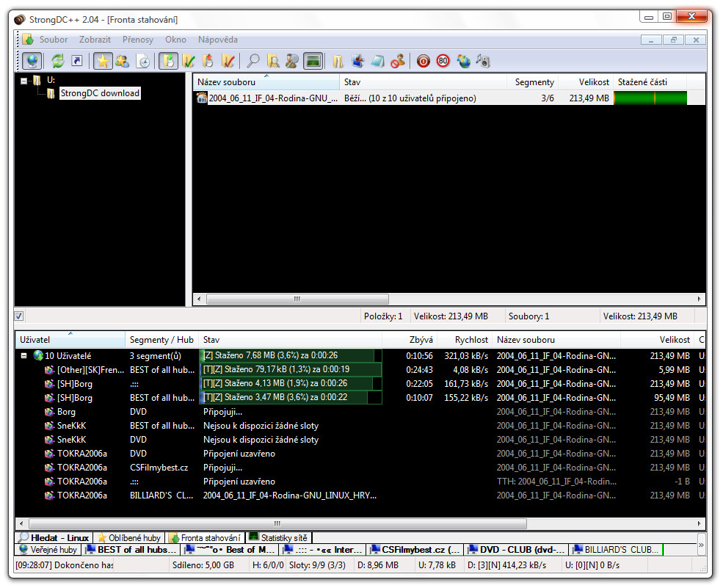Viewport: 723px width, 588px height.
Task: Click the Download Queue toolbar icon
Action: 169,61
